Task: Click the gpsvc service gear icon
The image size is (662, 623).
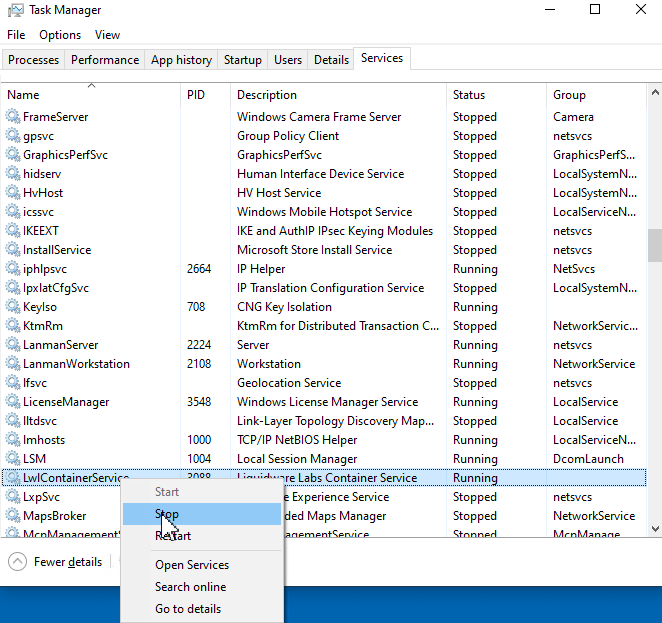Action: click(13, 135)
